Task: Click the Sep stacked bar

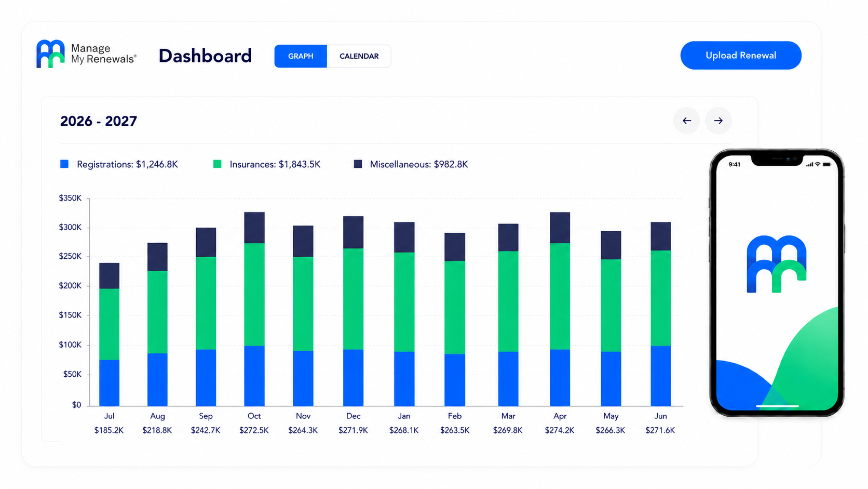Action: click(x=206, y=317)
